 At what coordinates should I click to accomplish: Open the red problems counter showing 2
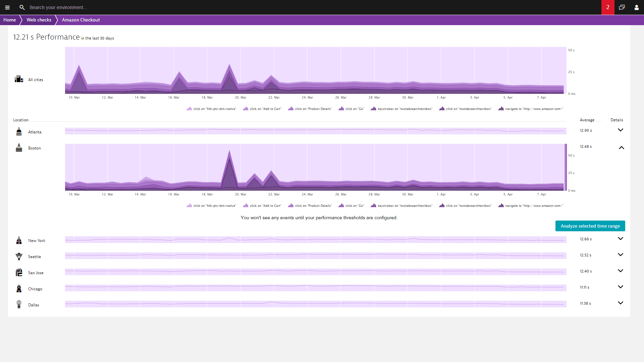(608, 7)
